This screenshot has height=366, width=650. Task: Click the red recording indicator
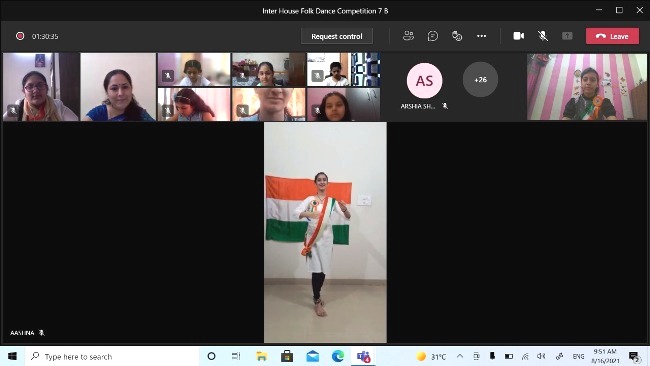20,36
